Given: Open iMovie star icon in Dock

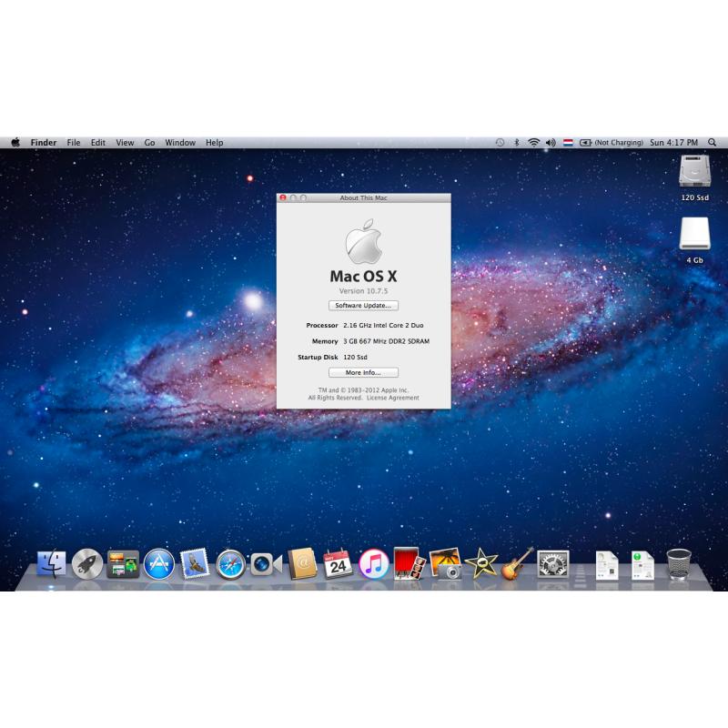Looking at the screenshot, I should 481,563.
